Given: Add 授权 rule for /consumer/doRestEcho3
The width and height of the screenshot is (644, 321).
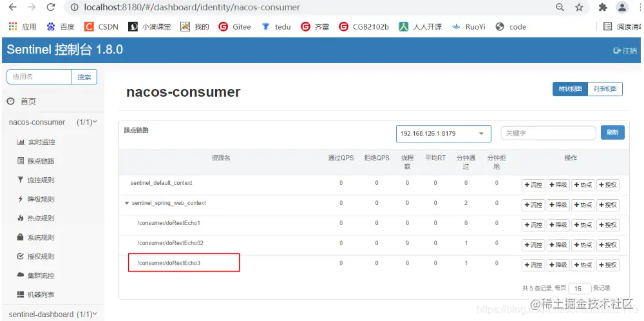Looking at the screenshot, I should (x=608, y=266).
